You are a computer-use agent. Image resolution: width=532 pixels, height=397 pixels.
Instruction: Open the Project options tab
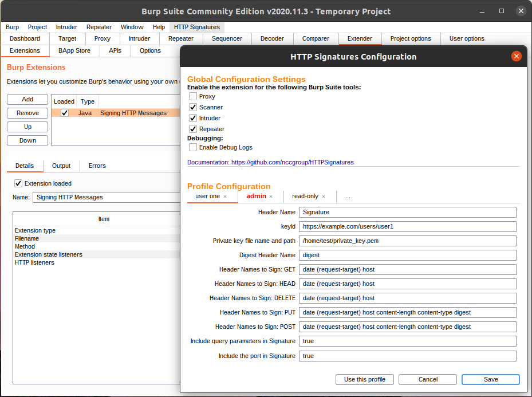[x=411, y=39]
